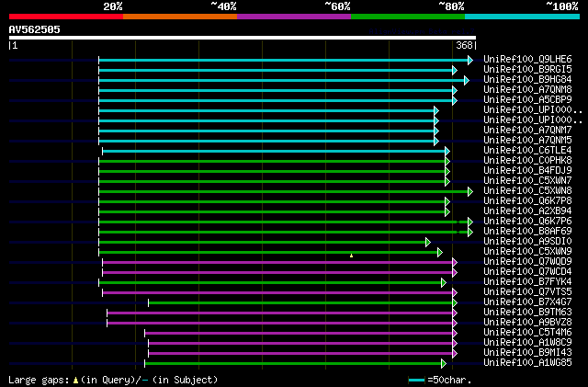The height and width of the screenshot is (387, 588).
Task: Click the UniRef100_A9SDI0 entry
Action: click(x=527, y=242)
